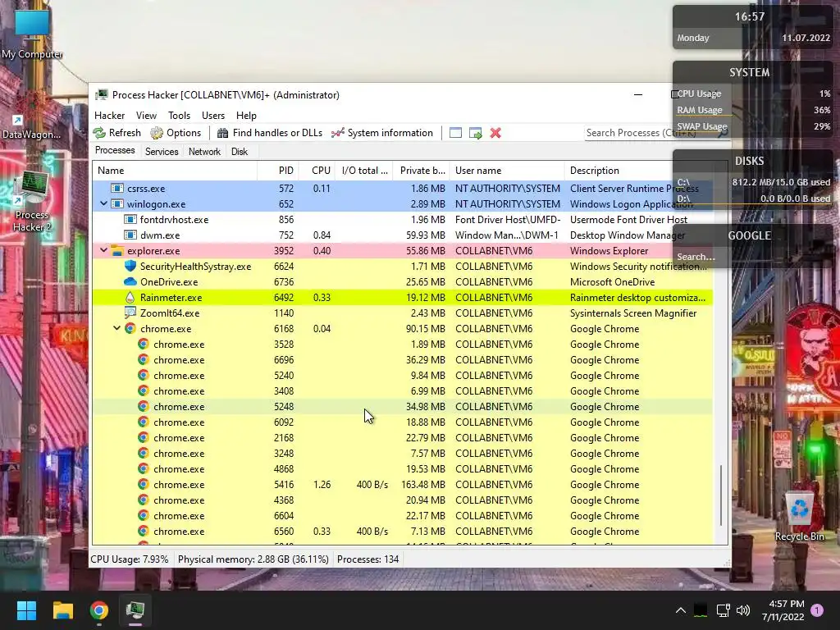Click the Processes: 134 status entry
This screenshot has height=630, width=840.
pyautogui.click(x=367, y=559)
